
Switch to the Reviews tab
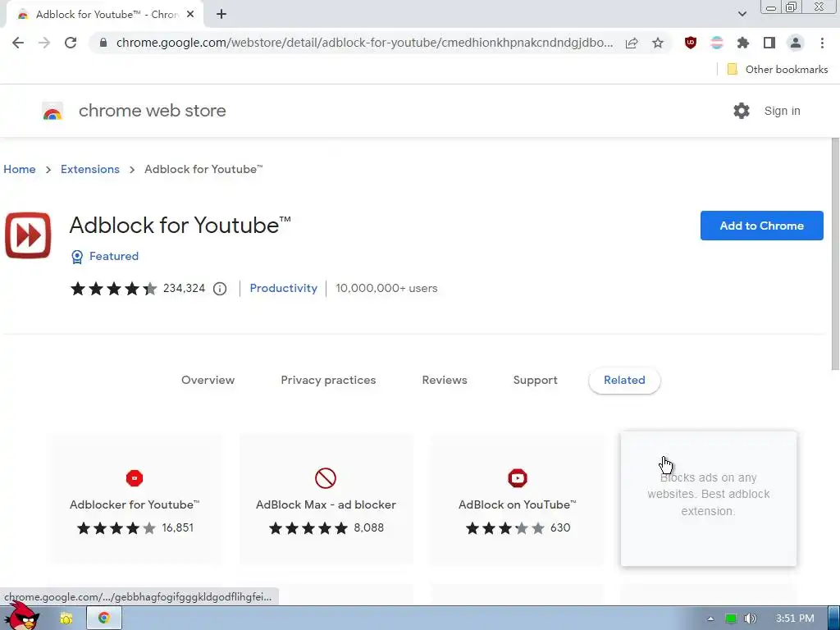[445, 381]
